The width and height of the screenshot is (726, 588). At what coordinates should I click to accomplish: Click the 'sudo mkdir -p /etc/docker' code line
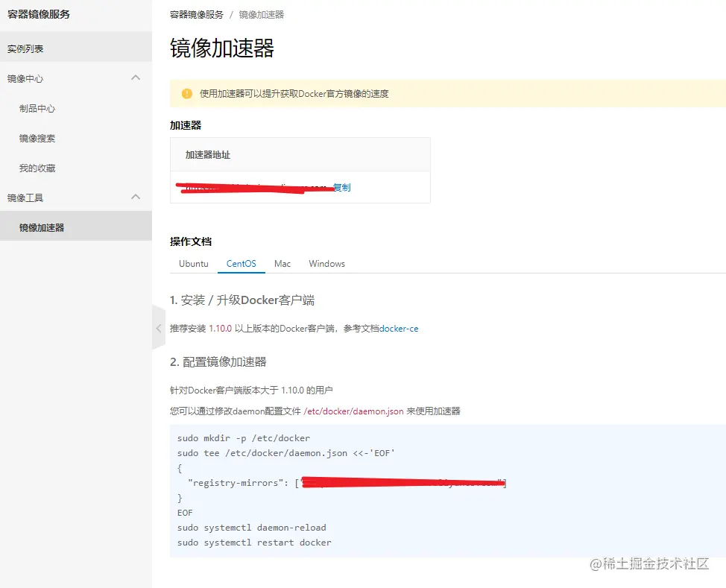coord(244,438)
